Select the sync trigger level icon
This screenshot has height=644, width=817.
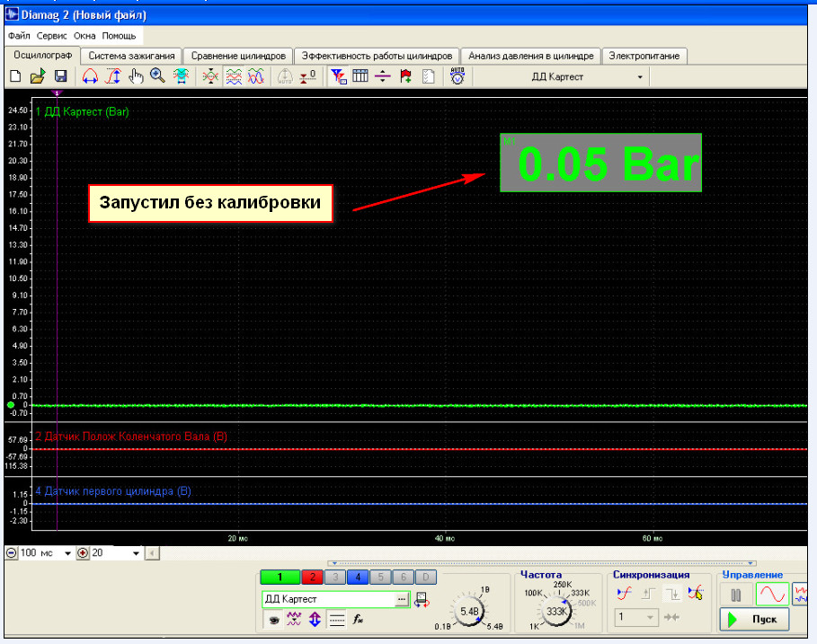point(625,593)
